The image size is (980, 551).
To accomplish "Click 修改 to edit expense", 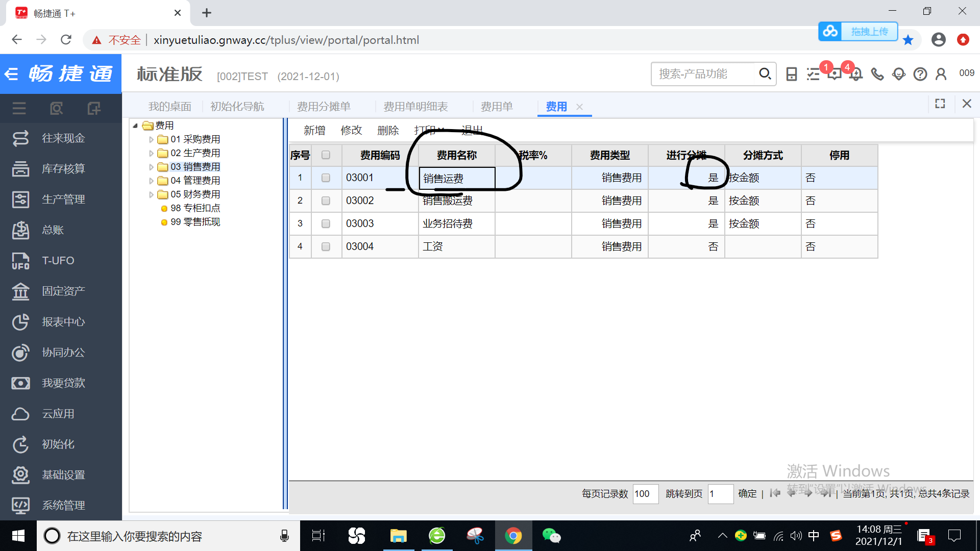I will [x=352, y=131].
